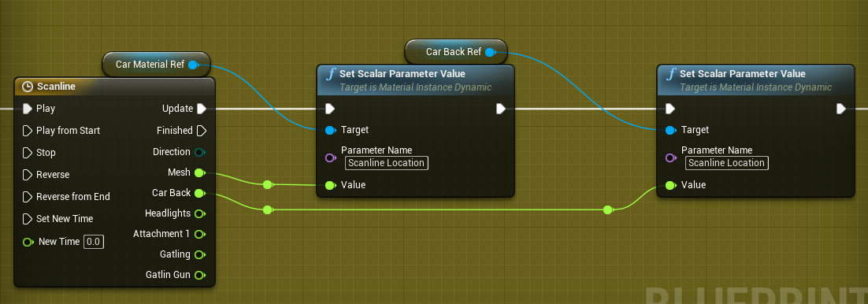Click the reroute node on the Mesh wire
The height and width of the screenshot is (304, 868).
268,184
